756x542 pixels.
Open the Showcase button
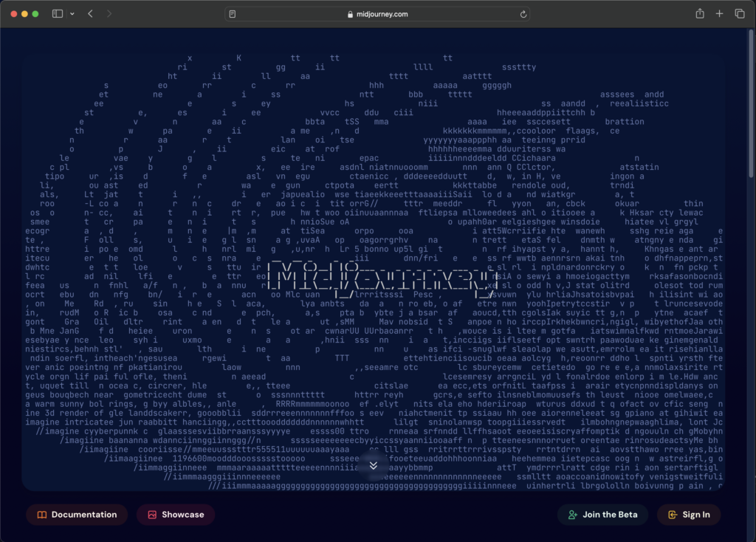(x=176, y=515)
